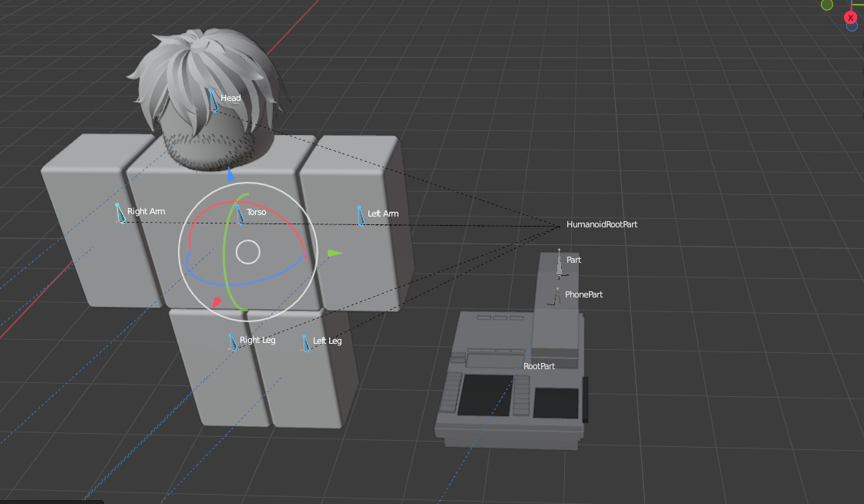The width and height of the screenshot is (864, 504).
Task: Select the Torso bone
Action: click(240, 214)
